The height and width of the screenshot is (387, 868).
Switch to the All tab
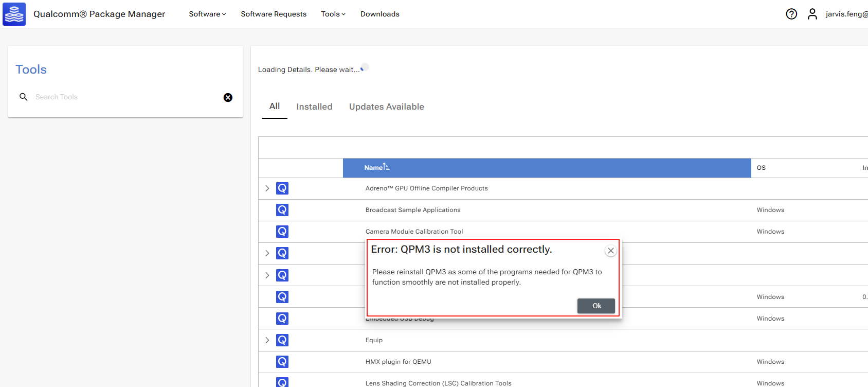point(275,107)
